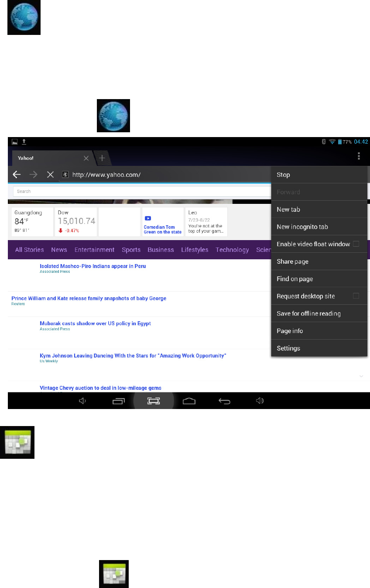Viewport: 370px width, 588px height.
Task: Open Prince William and Kate story
Action: [x=89, y=299]
